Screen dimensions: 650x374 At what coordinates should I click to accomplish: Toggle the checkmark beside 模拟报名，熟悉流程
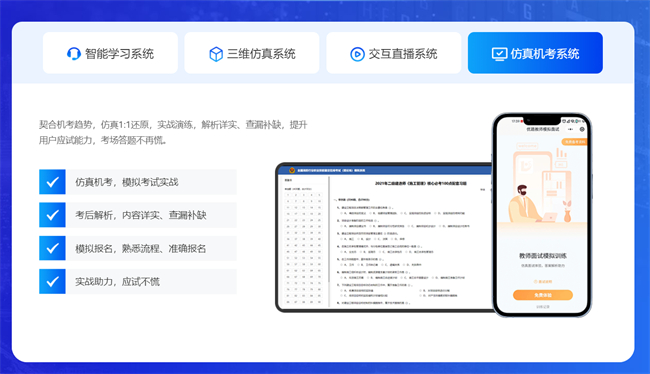point(52,248)
